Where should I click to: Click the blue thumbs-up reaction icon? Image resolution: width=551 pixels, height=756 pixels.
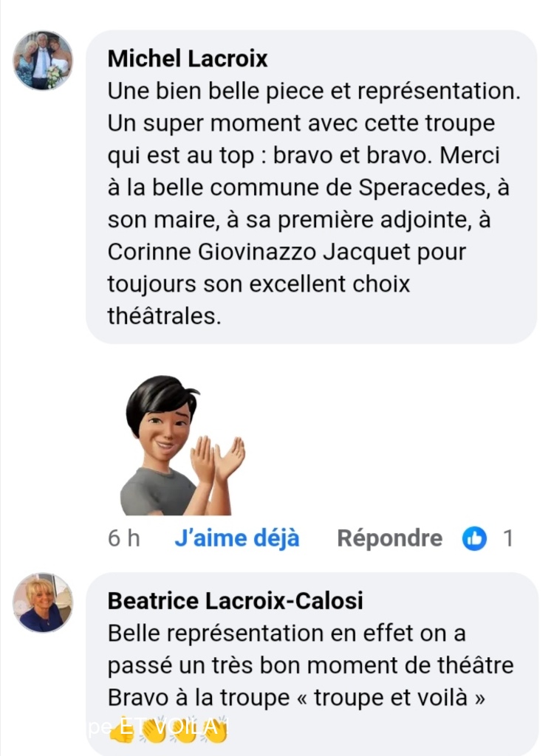[474, 539]
